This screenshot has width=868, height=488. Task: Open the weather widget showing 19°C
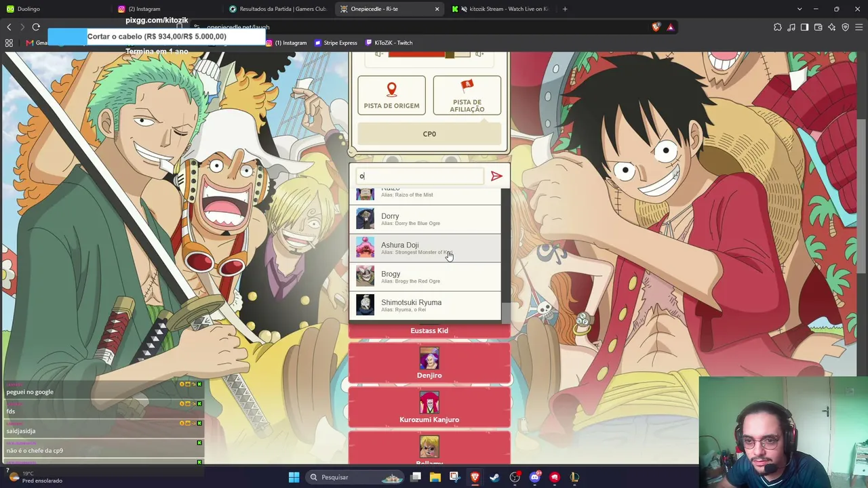(34, 477)
